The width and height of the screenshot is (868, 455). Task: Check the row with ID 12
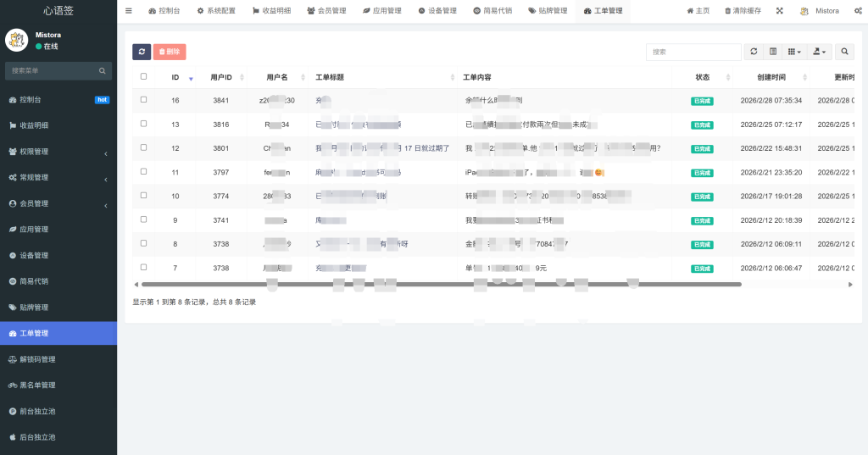click(x=143, y=147)
